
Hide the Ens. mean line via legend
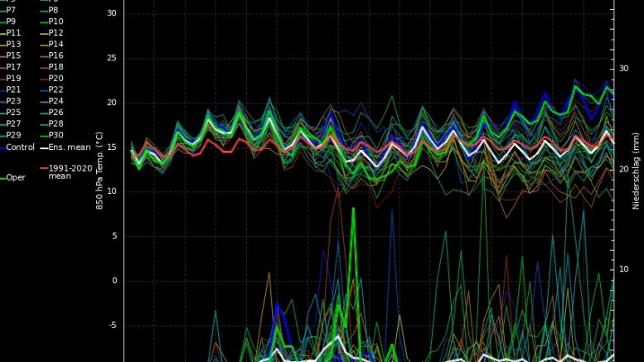pyautogui.click(x=66, y=147)
